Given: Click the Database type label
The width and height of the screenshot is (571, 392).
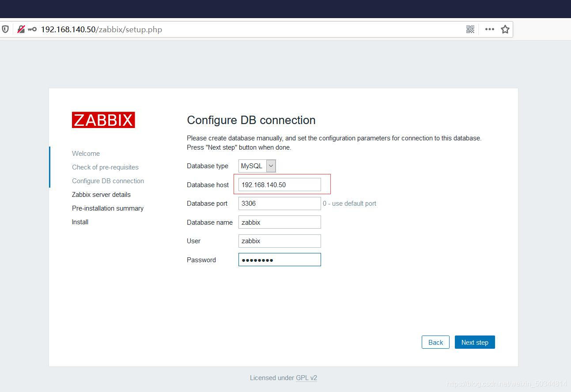Looking at the screenshot, I should click(208, 166).
